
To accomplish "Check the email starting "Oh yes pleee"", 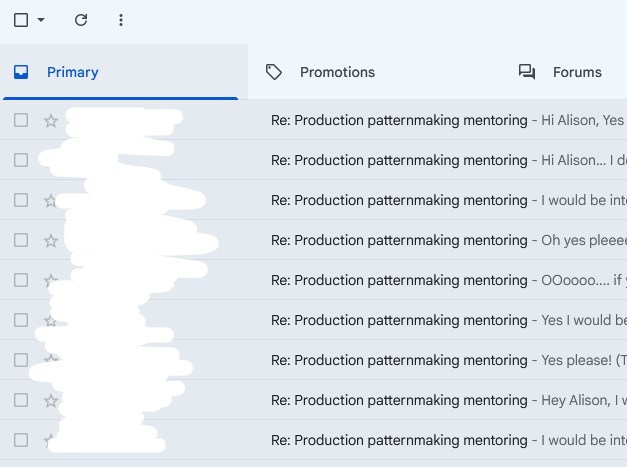I will click(x=21, y=240).
